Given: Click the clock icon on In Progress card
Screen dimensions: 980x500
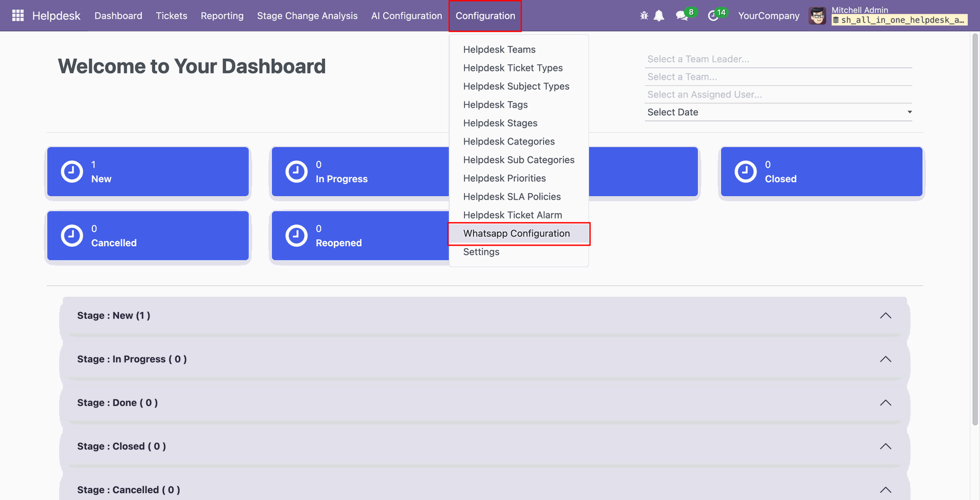Looking at the screenshot, I should click(297, 172).
